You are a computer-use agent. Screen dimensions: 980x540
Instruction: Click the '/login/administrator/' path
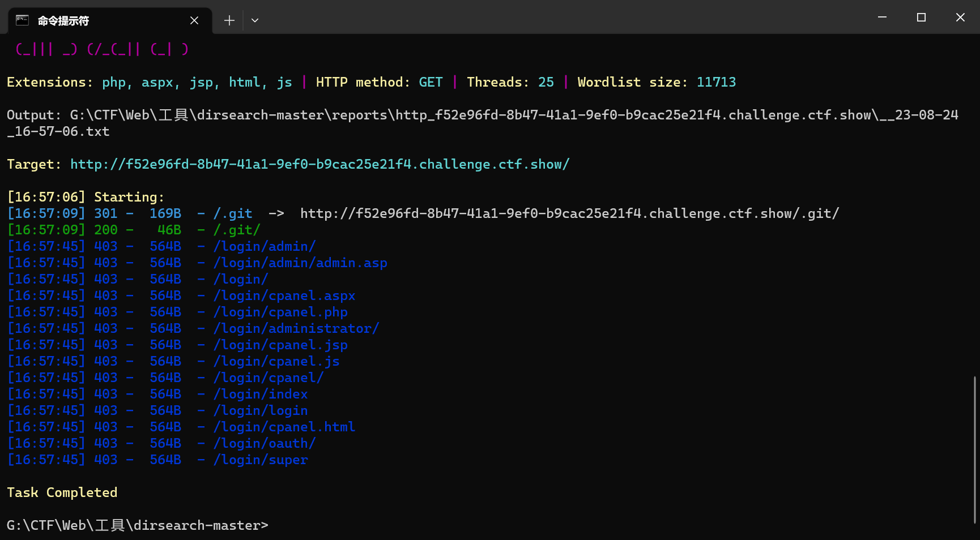(296, 328)
